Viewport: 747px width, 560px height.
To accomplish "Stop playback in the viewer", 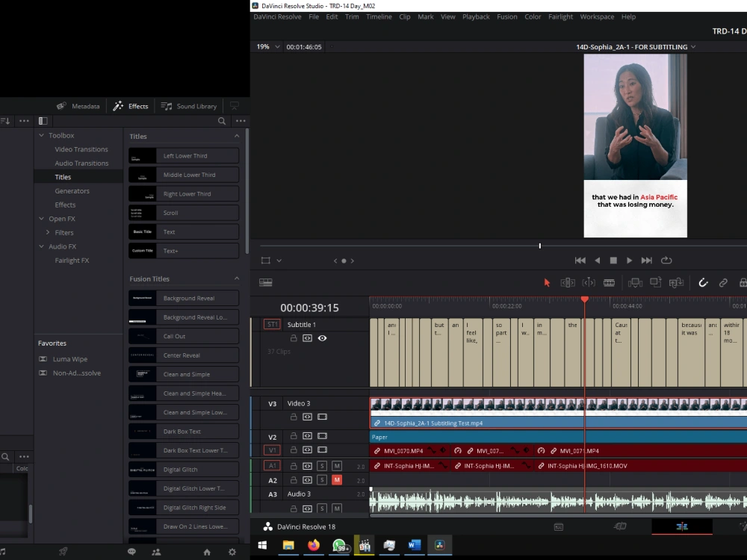I will pos(613,261).
